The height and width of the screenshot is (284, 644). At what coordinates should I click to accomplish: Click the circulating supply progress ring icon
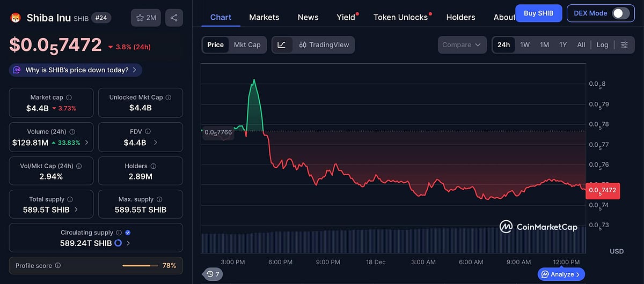coord(118,243)
